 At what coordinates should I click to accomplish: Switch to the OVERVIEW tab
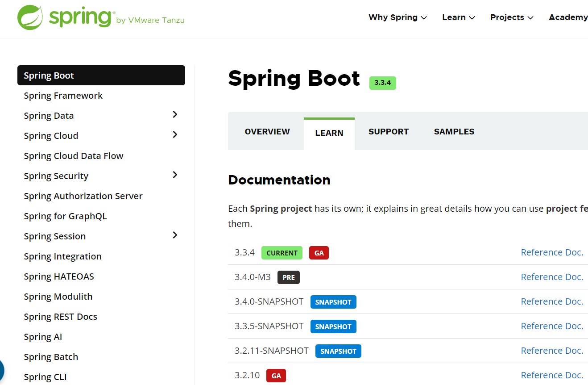pos(267,132)
